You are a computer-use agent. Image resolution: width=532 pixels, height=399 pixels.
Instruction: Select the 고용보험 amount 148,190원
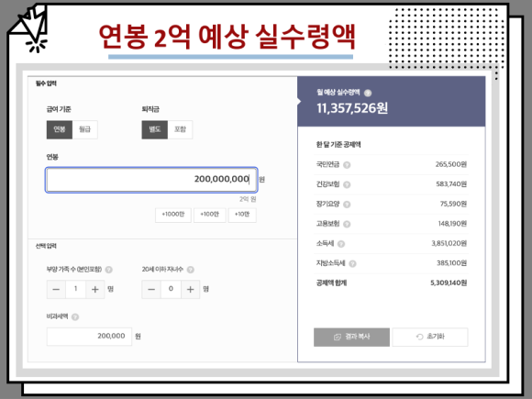click(x=452, y=224)
